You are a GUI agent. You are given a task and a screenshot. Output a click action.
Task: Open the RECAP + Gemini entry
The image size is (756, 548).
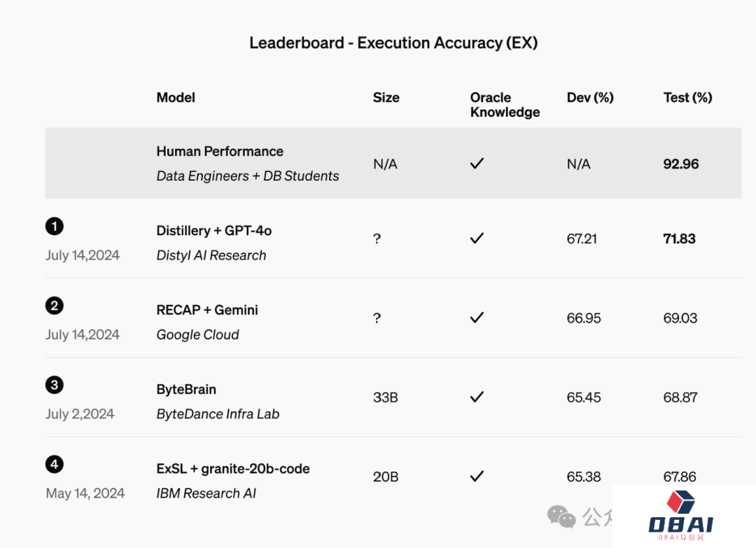(x=207, y=310)
